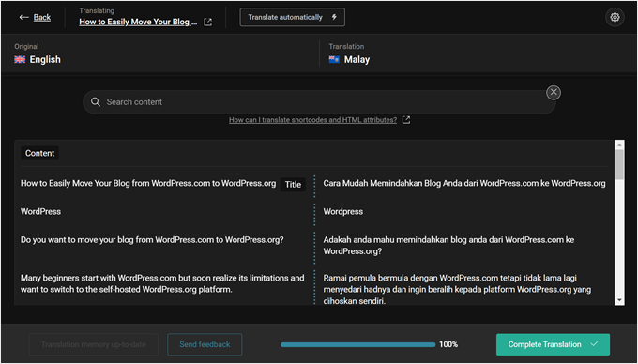Screen dimensions: 638x364
Task: Click Complete Translation button
Action: [553, 344]
